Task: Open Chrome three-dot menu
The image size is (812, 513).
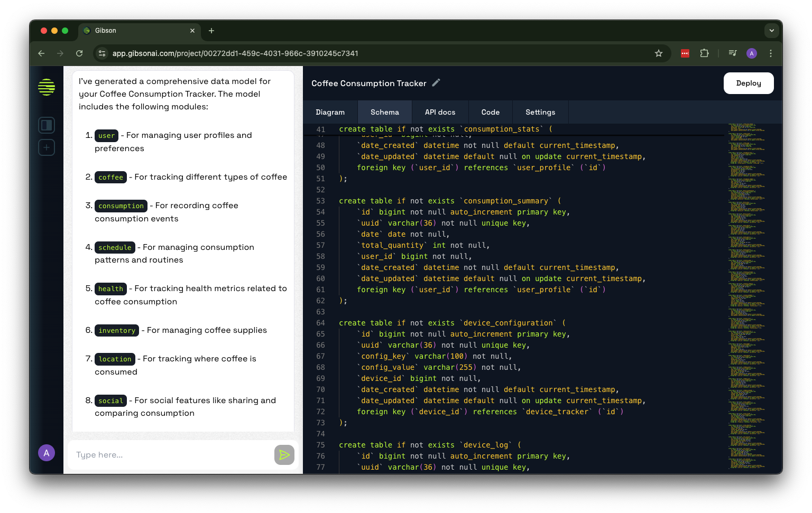Action: (x=771, y=53)
